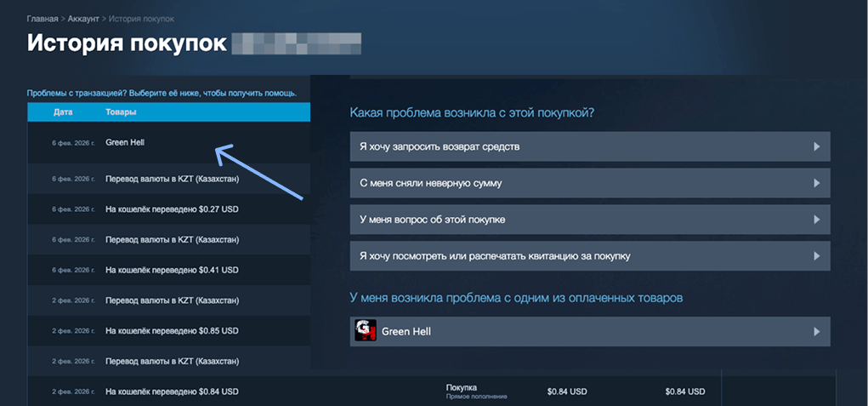Open the Green Hell product problem button
868x406 pixels.
(x=590, y=332)
